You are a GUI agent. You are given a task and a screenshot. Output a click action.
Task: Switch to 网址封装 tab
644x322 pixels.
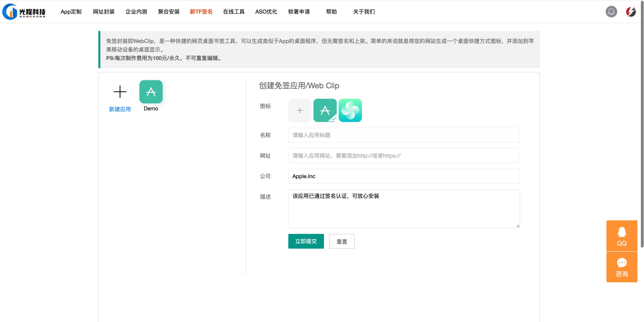pyautogui.click(x=104, y=11)
